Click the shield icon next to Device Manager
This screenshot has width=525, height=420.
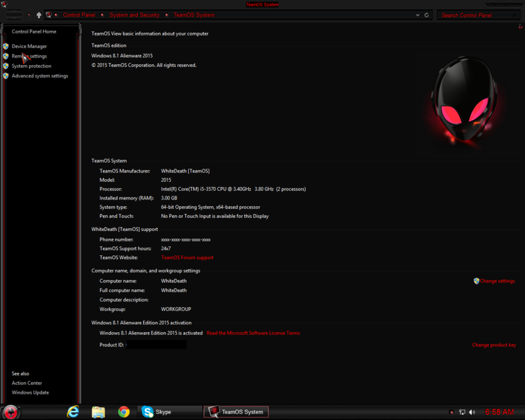point(6,46)
